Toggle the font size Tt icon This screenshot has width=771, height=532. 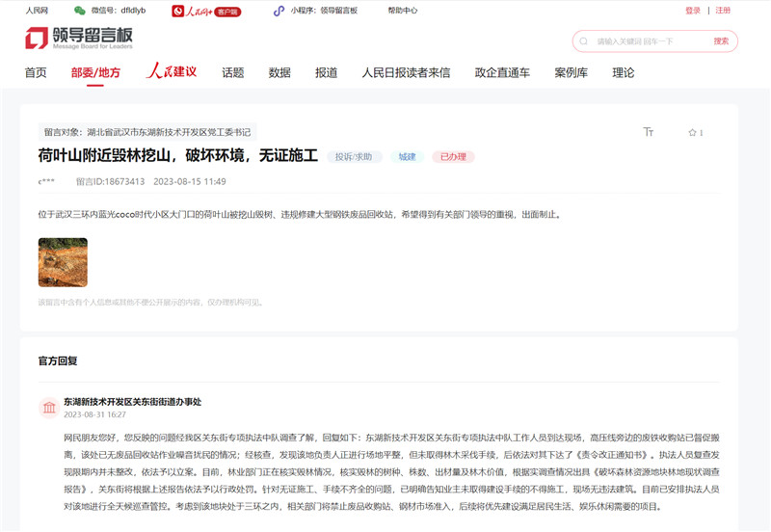(648, 132)
